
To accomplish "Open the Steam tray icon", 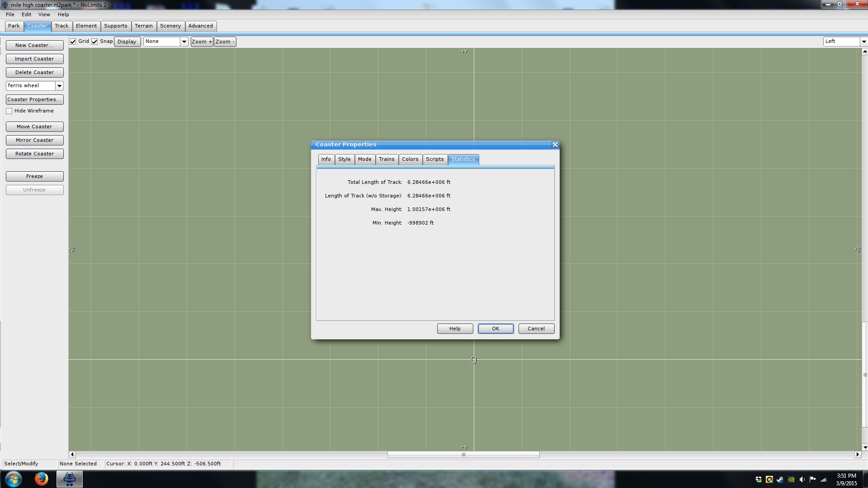I will pyautogui.click(x=780, y=479).
